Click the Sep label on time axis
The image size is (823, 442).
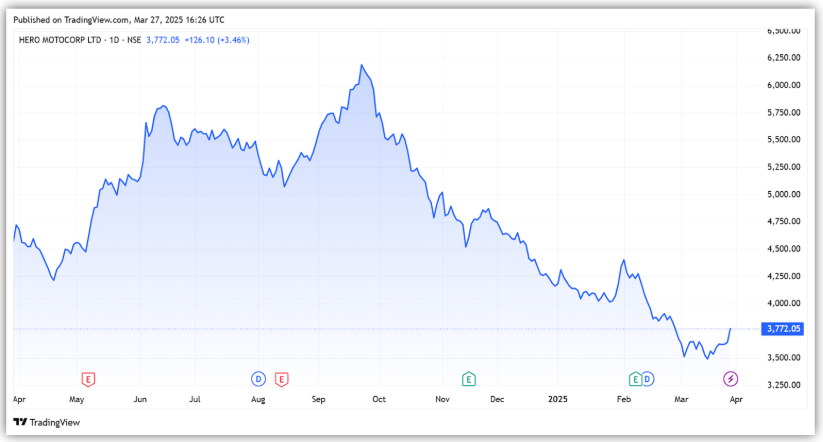pos(319,398)
